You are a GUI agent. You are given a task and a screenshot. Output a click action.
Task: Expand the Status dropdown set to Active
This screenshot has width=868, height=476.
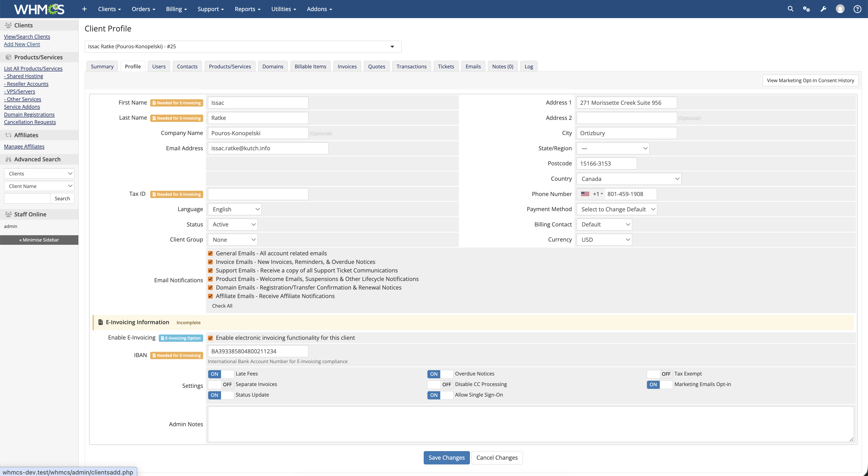click(233, 224)
